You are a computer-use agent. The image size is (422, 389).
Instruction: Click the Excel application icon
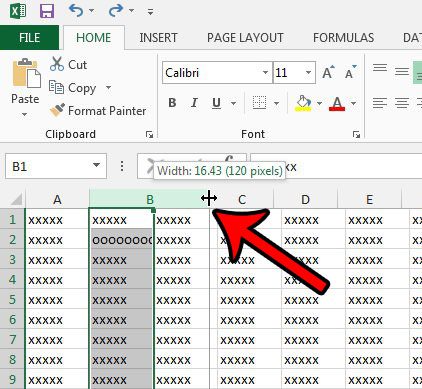click(18, 11)
